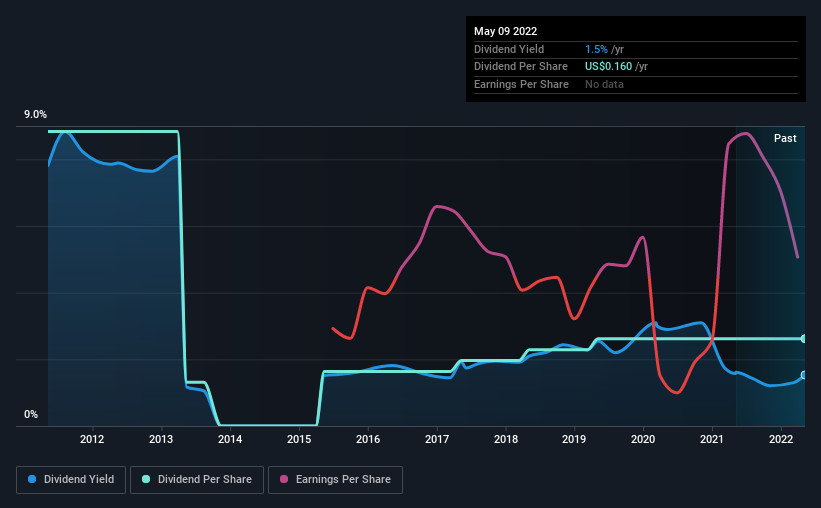Click the 2018 x-axis year label
This screenshot has width=821, height=508.
point(506,439)
